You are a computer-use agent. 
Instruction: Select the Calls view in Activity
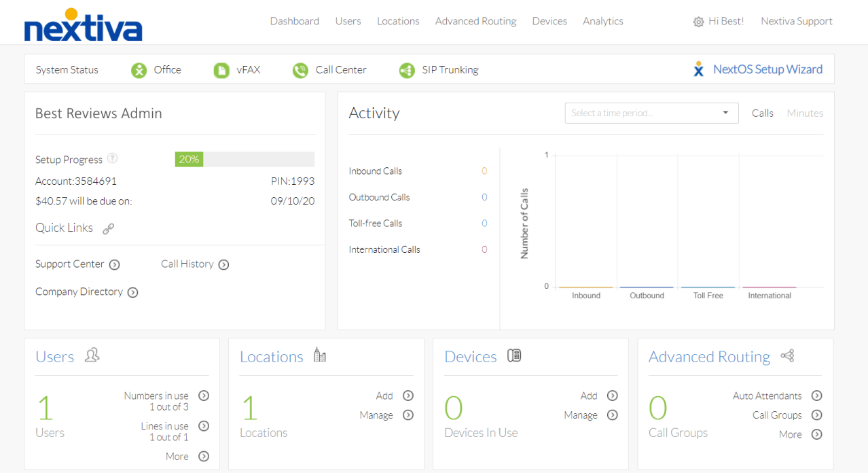point(762,113)
